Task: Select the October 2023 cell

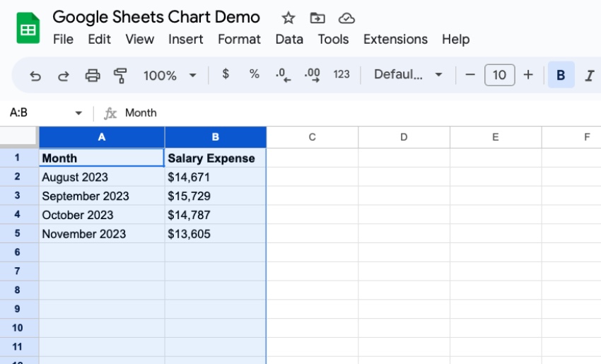Action: coord(102,215)
